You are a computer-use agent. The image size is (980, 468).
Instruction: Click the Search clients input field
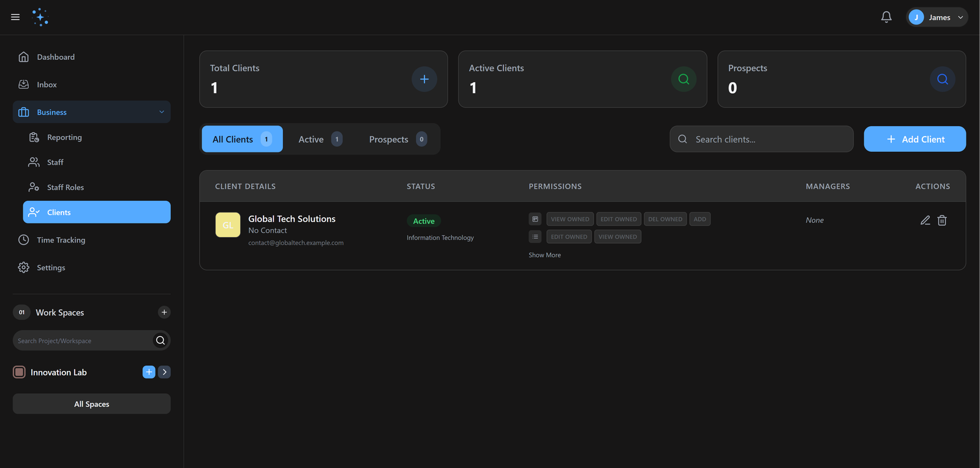point(769,139)
